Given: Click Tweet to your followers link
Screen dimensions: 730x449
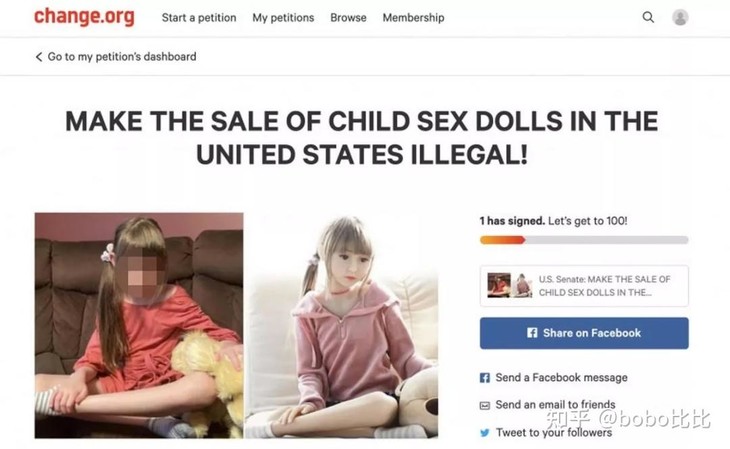Looking at the screenshot, I should coord(554,433).
